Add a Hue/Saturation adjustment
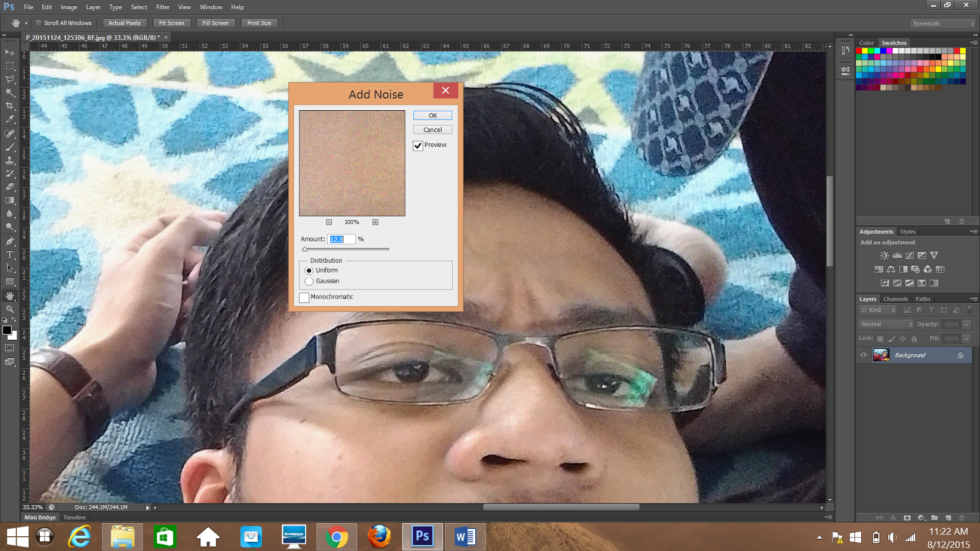Screen dimensions: 980x551 (878, 269)
